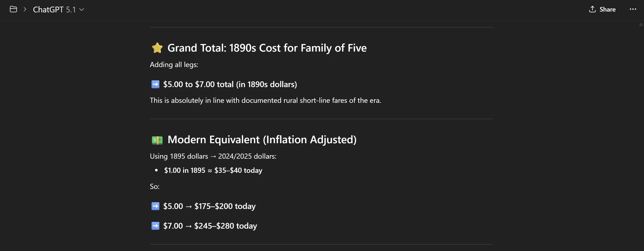Click the "$1.00 in 1895" bullet item

click(213, 170)
